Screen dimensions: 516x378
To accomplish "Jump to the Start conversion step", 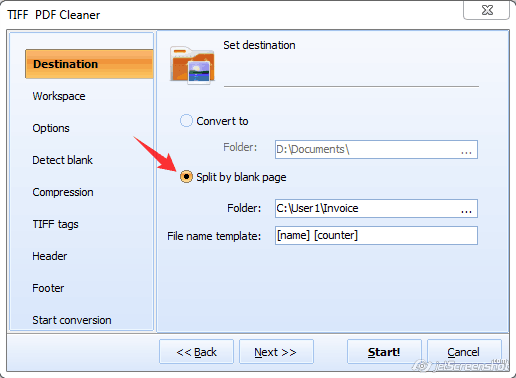I will coord(72,320).
